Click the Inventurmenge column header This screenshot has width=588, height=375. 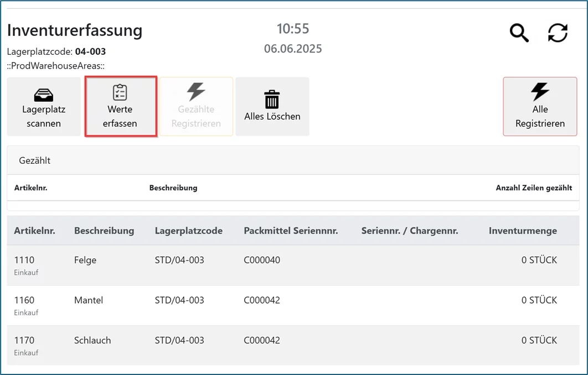(x=523, y=231)
